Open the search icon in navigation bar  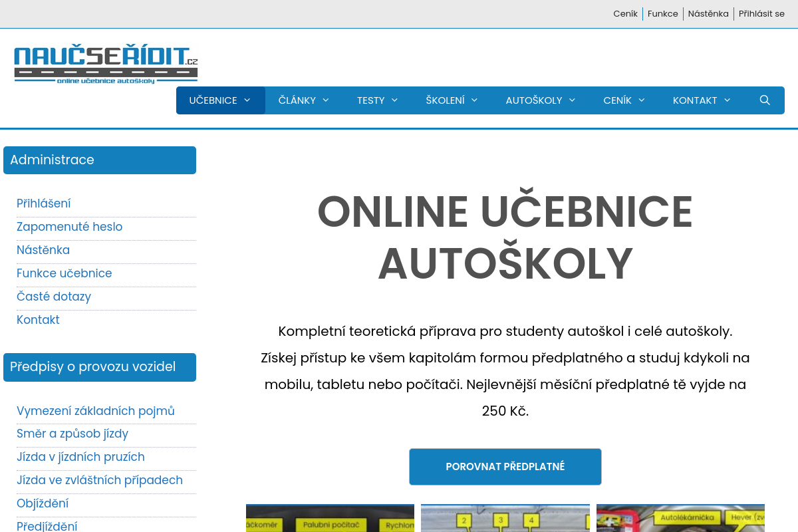[x=765, y=100]
